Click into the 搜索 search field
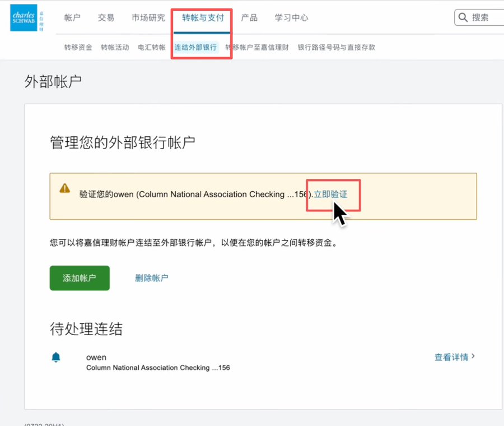The image size is (504, 426). [x=480, y=17]
